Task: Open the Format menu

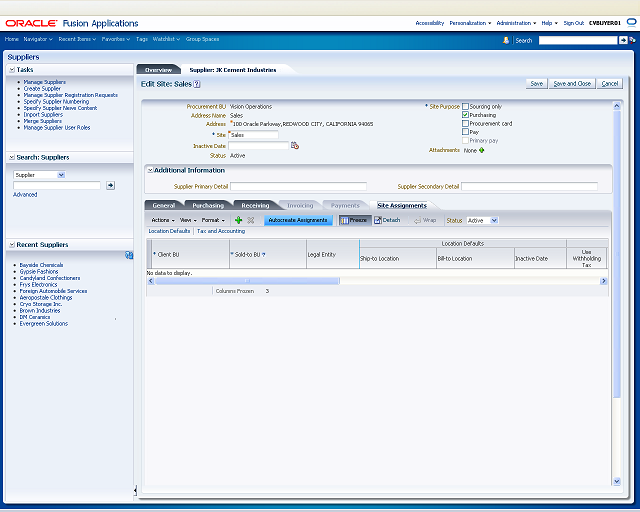Action: (213, 220)
